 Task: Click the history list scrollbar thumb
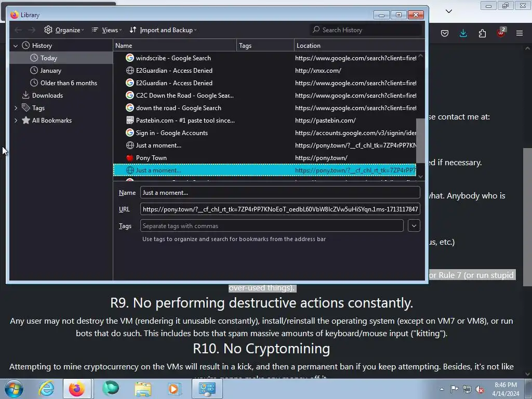(x=420, y=140)
